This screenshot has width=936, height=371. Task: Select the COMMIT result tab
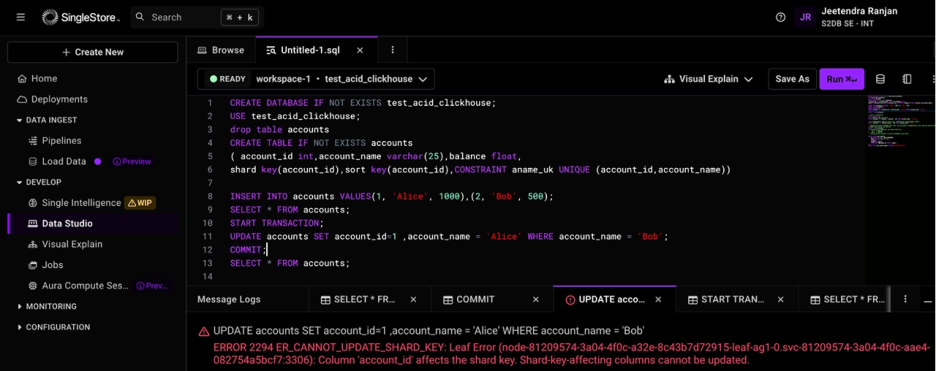[x=469, y=299]
